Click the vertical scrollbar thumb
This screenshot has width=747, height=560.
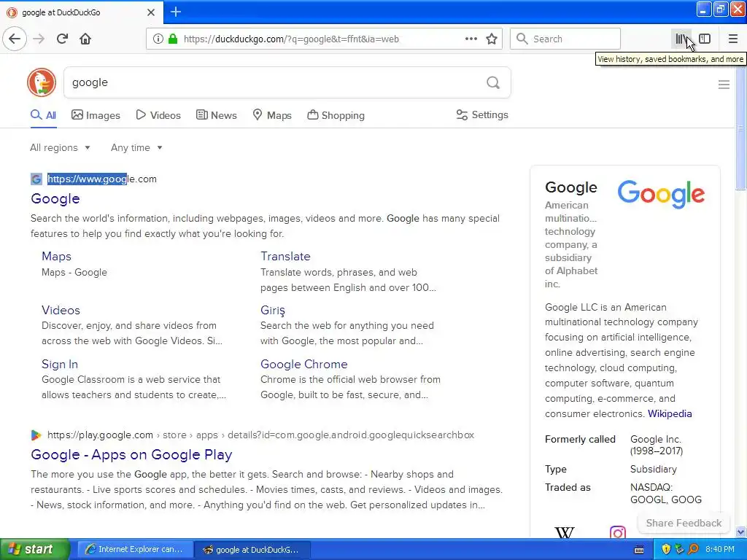[x=741, y=128]
